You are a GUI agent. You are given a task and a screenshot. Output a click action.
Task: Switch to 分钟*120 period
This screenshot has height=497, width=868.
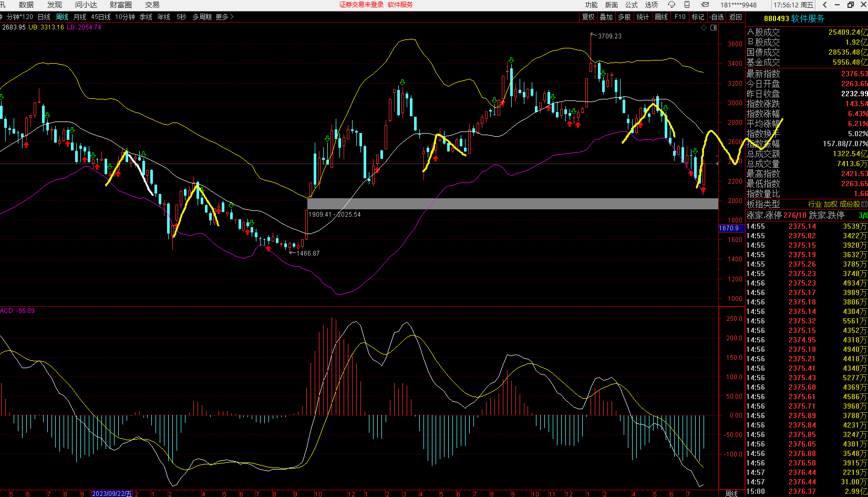coord(20,17)
